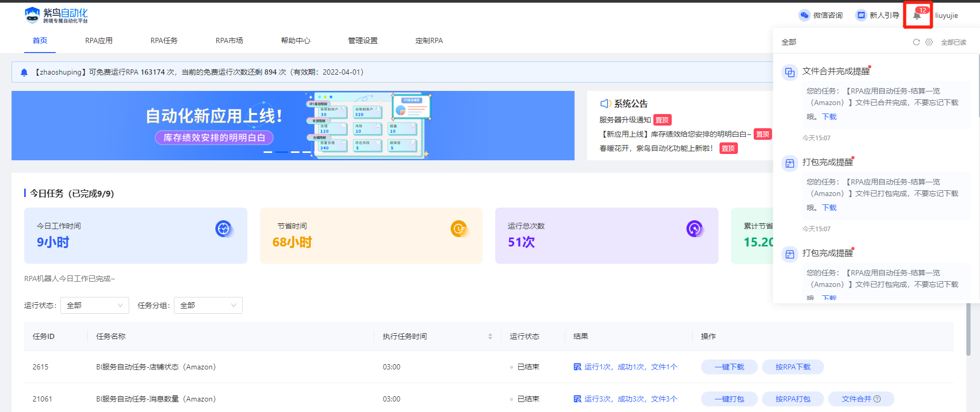
Task: Click the 今日工作时间 clock icon
Action: click(224, 229)
